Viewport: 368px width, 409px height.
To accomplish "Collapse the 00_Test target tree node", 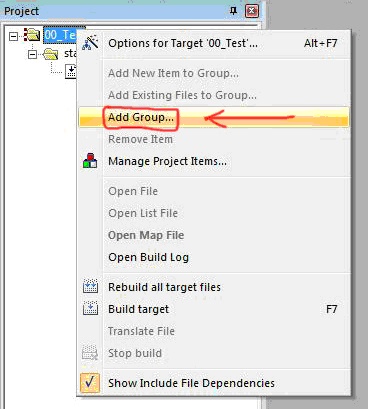I will click(13, 36).
